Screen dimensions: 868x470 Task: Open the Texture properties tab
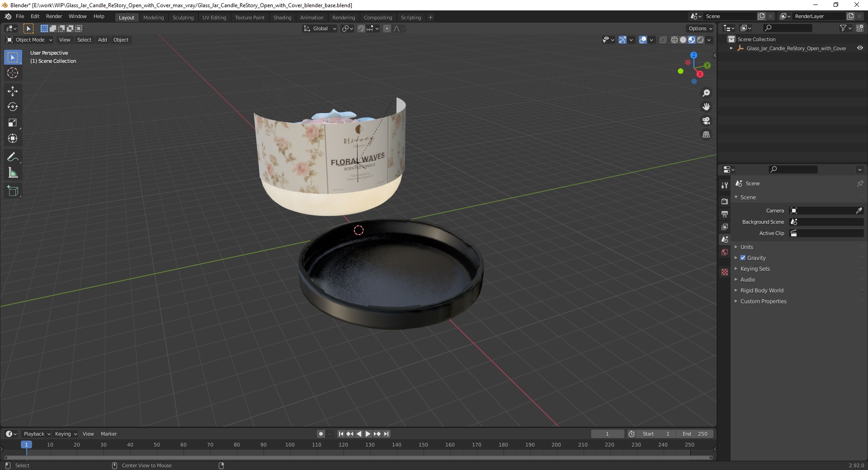725,272
